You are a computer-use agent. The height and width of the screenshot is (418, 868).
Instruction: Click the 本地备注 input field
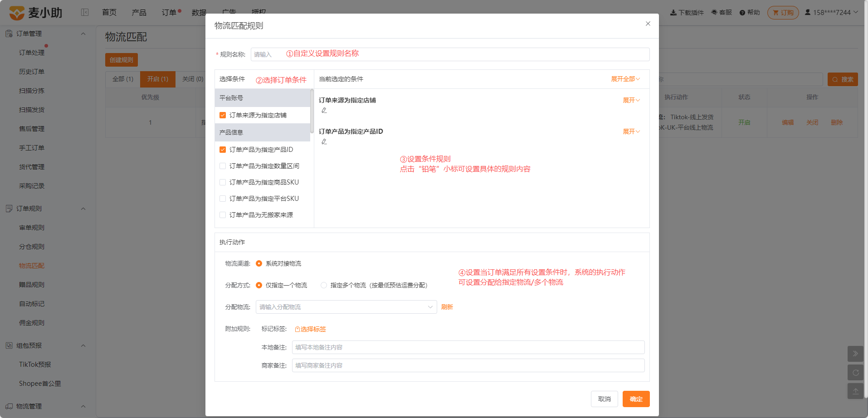click(x=468, y=347)
